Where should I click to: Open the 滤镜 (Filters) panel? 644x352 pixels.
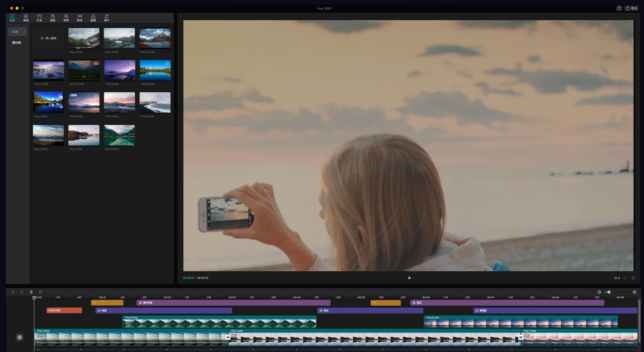point(93,17)
